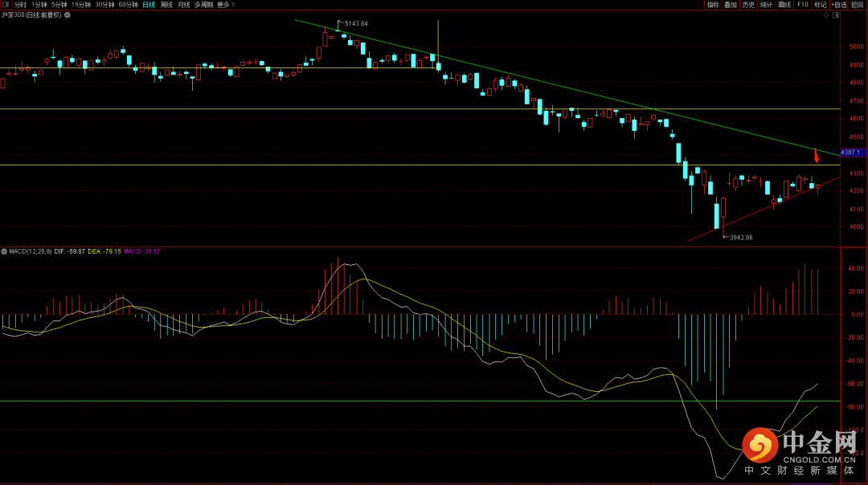This screenshot has width=868, height=485.
Task: Add stock via +自选 button
Action: click(839, 5)
